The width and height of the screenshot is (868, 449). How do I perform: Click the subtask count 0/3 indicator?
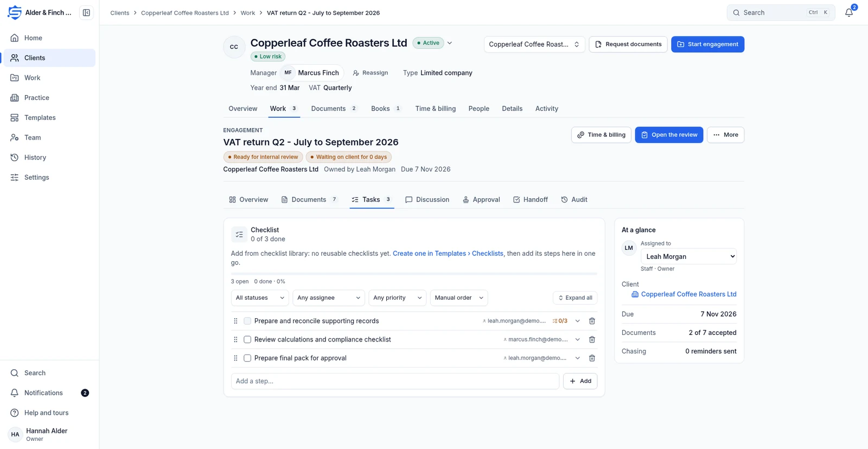coord(560,321)
